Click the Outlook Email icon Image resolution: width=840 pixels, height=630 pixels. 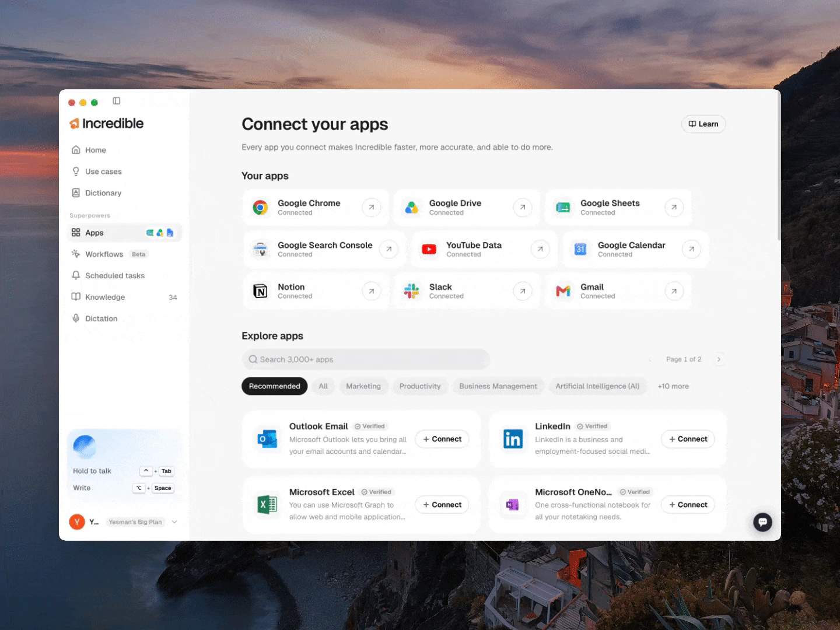click(x=267, y=439)
